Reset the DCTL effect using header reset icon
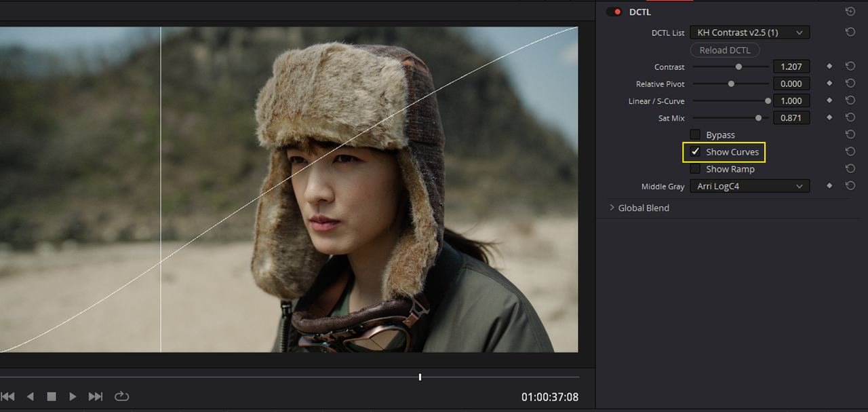This screenshot has width=868, height=412. coord(850,12)
